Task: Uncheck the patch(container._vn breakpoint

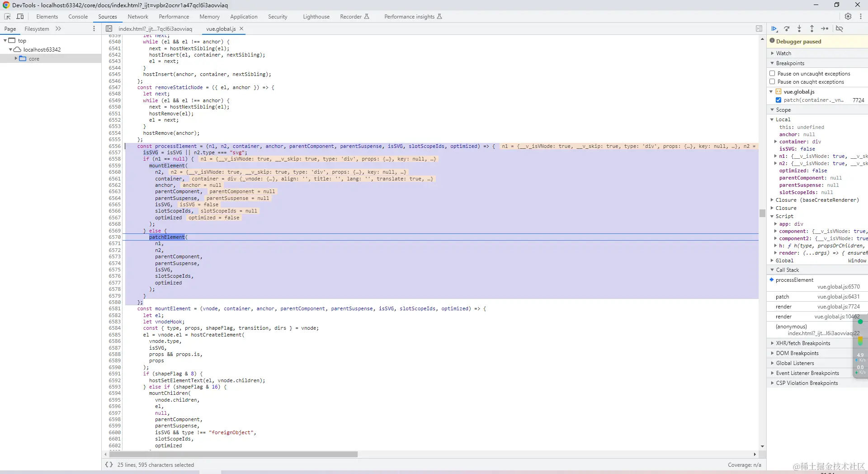Action: coord(778,100)
